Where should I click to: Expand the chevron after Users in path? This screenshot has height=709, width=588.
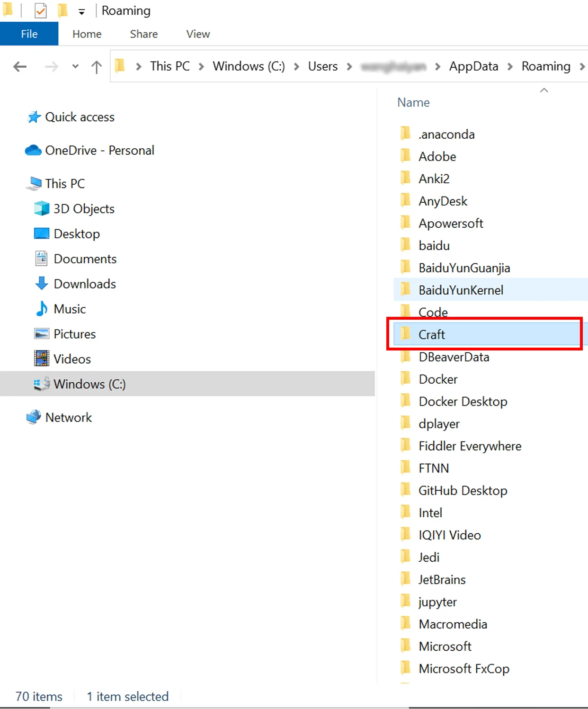[x=349, y=67]
